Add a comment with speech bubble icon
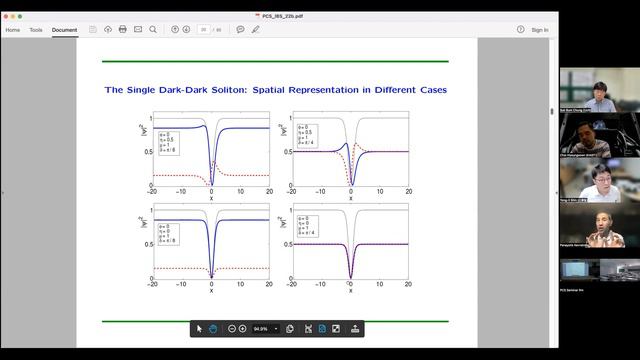 click(x=240, y=29)
